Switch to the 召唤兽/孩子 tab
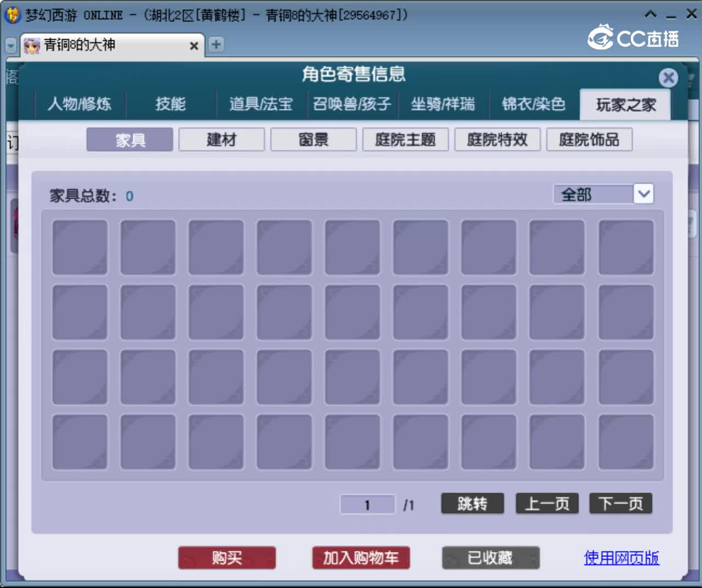The width and height of the screenshot is (702, 588). (x=352, y=104)
